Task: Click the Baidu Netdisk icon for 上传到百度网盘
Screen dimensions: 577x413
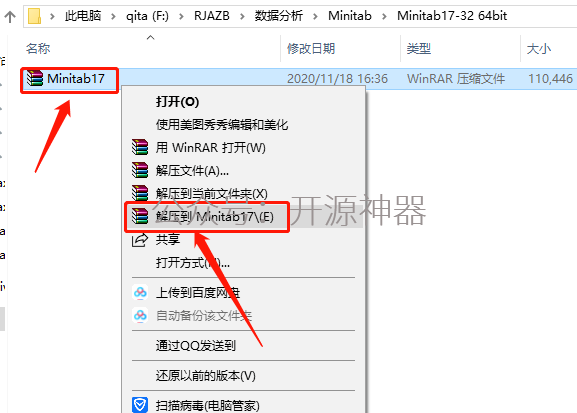Action: (140, 293)
